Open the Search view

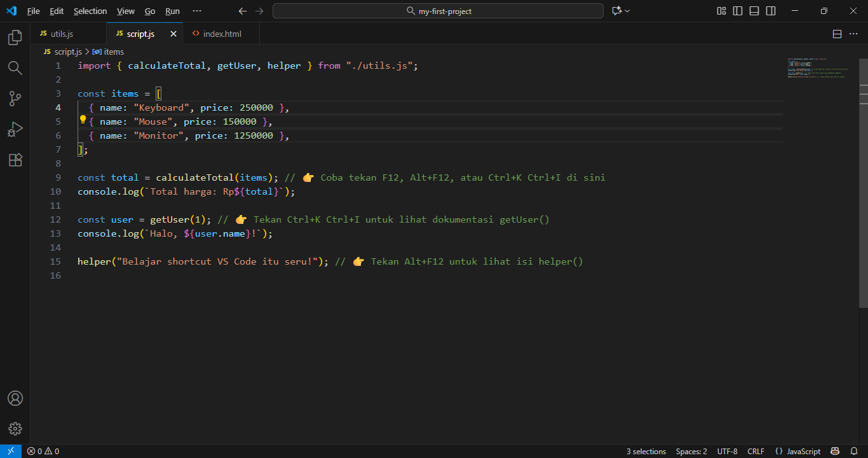(14, 68)
